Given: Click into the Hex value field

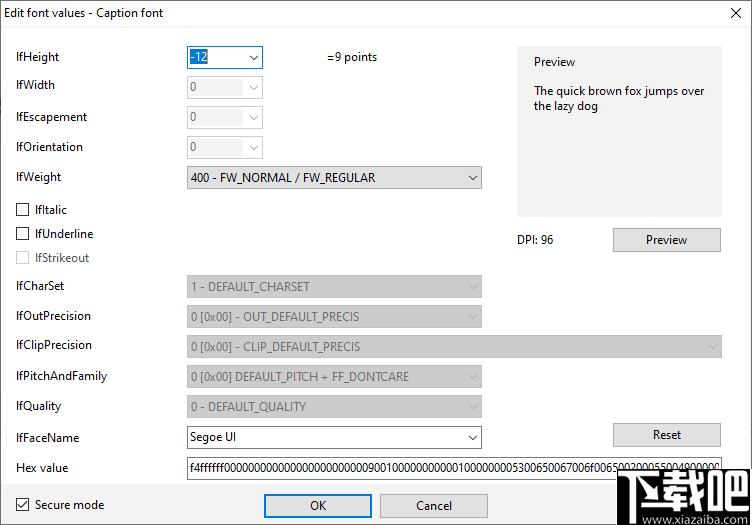Looking at the screenshot, I should (454, 468).
